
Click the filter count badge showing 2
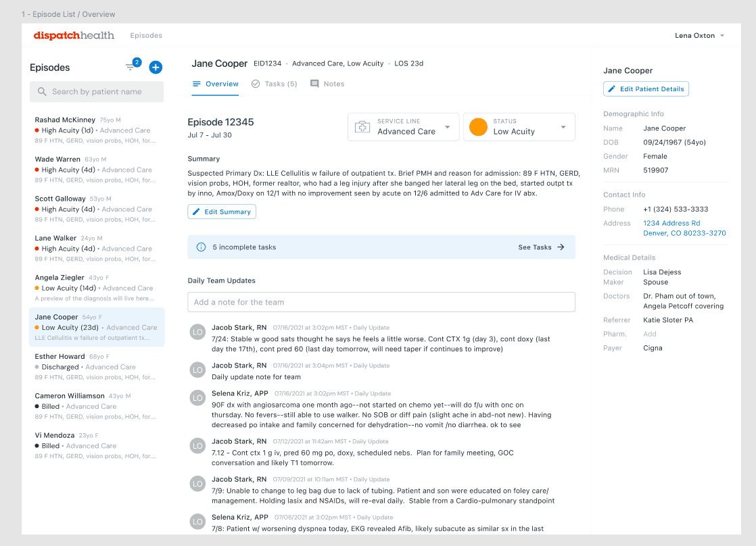click(137, 62)
